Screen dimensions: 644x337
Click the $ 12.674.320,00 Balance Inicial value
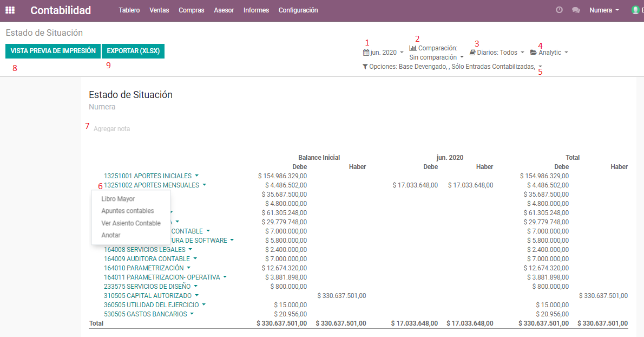pos(284,268)
